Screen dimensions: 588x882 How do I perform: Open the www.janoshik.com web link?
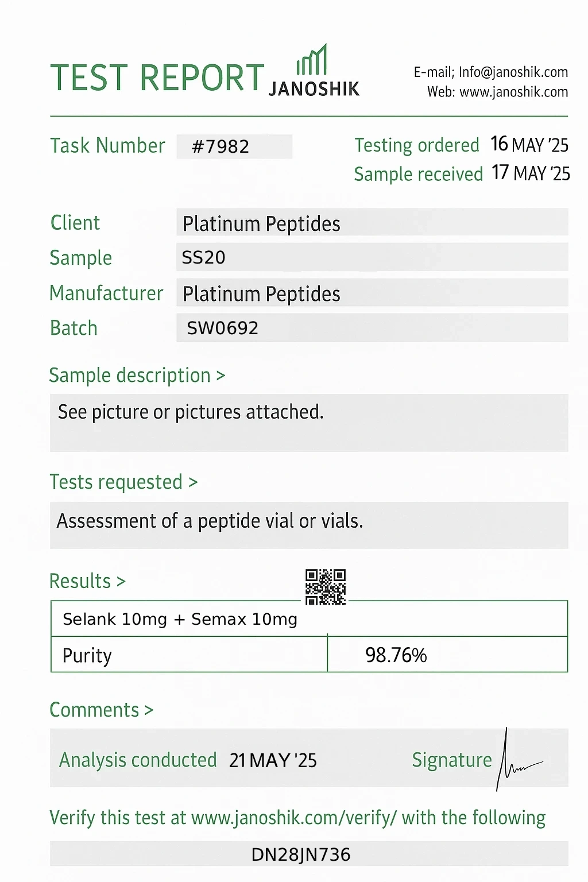pos(513,92)
